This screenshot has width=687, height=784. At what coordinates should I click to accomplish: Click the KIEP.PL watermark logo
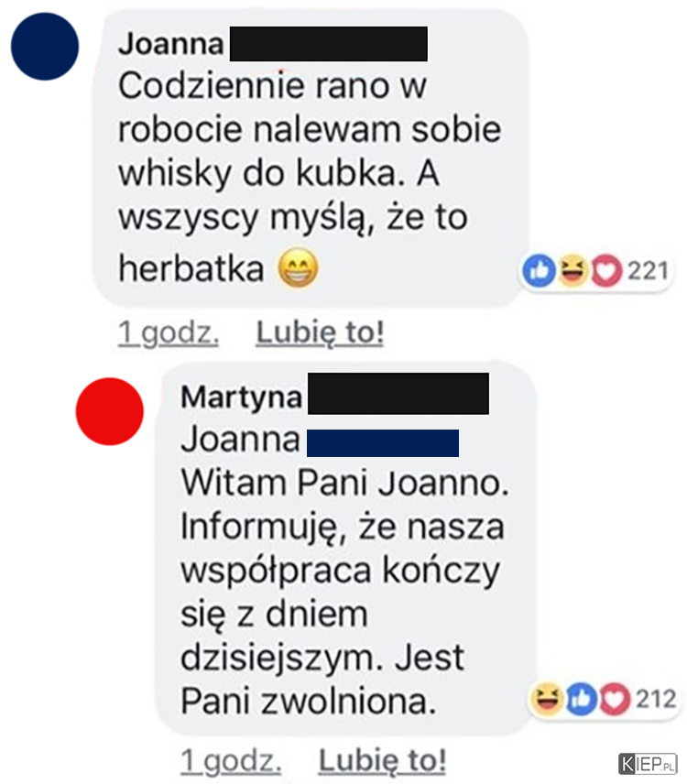648,764
